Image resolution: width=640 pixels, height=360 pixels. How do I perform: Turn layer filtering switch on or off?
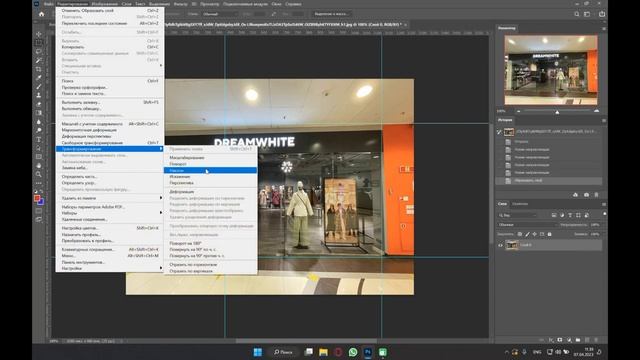tap(604, 214)
